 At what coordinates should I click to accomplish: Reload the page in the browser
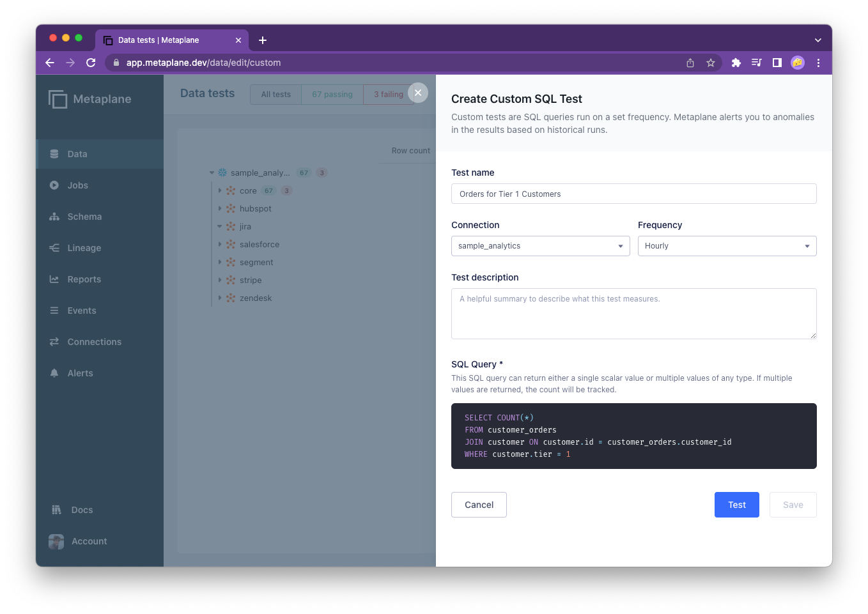pos(91,63)
